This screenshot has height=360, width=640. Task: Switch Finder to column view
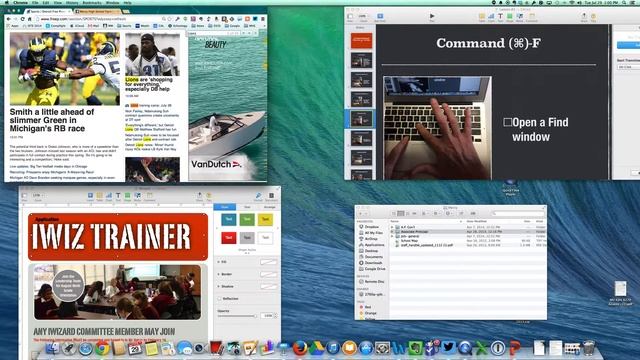point(408,213)
